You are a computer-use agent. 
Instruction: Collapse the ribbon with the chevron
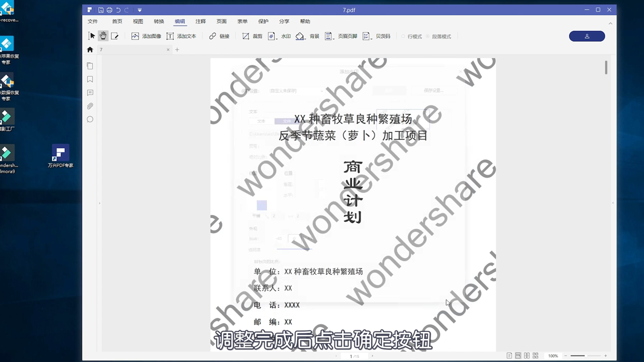pyautogui.click(x=610, y=23)
